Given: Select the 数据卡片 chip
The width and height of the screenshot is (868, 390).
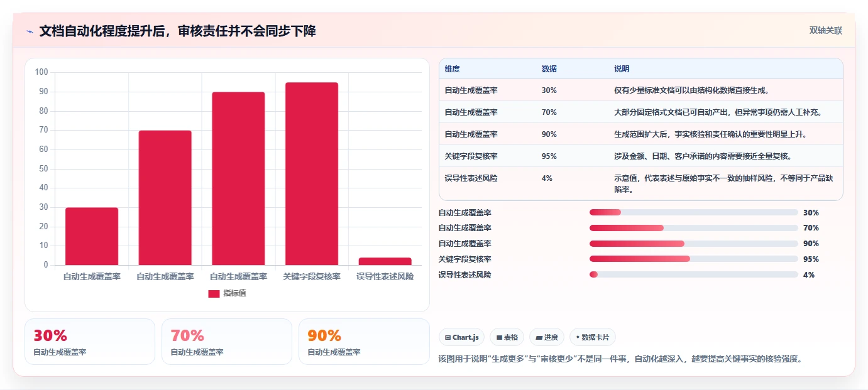Looking at the screenshot, I should 593,337.
